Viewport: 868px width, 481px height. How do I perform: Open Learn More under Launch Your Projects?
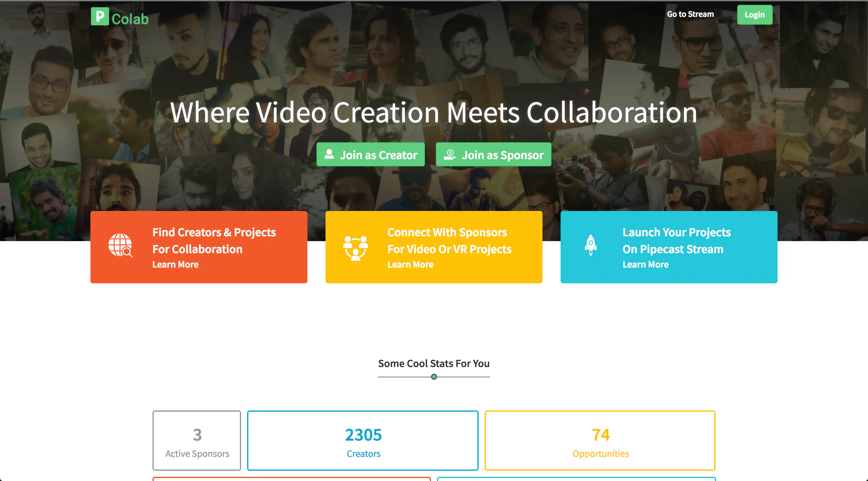645,264
